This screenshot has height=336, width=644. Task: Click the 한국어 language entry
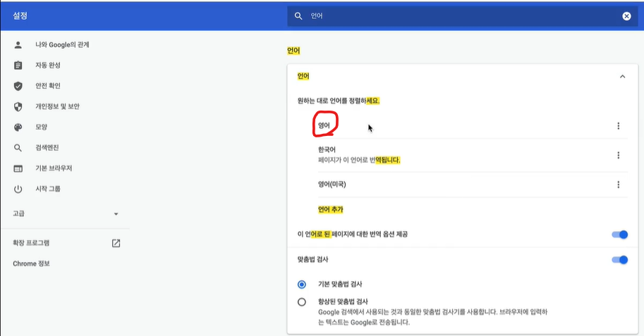(327, 150)
